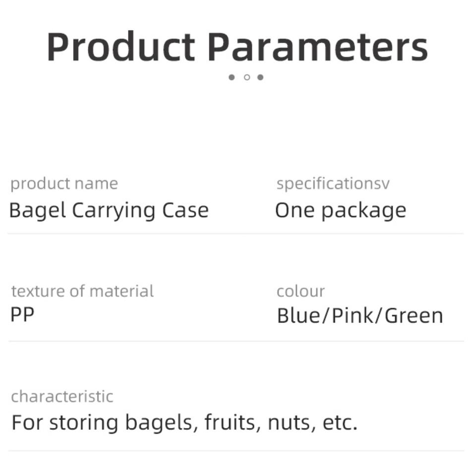This screenshot has width=476, height=476.
Task: Select the product name label
Action: (x=64, y=183)
